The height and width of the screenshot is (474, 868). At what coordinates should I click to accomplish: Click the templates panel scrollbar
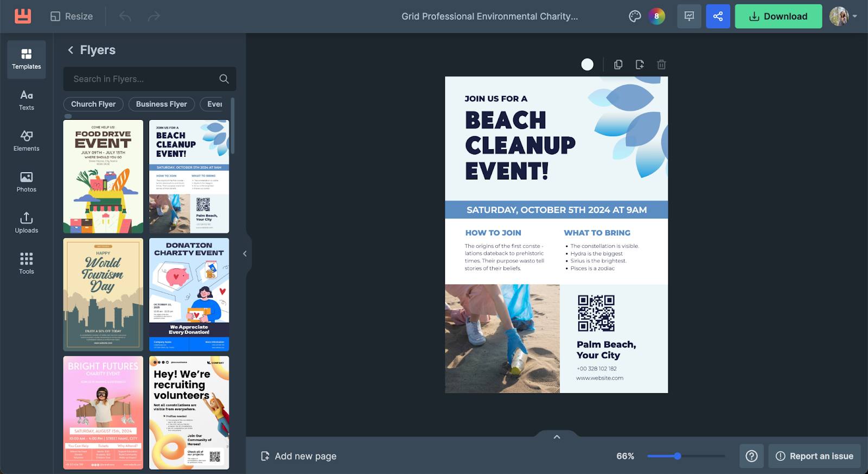[x=233, y=126]
